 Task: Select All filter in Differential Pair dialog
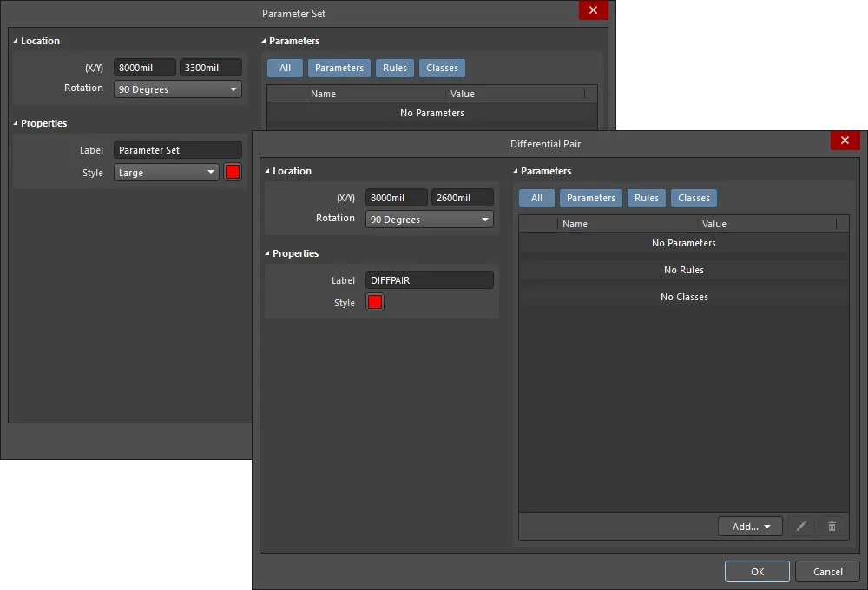[536, 198]
